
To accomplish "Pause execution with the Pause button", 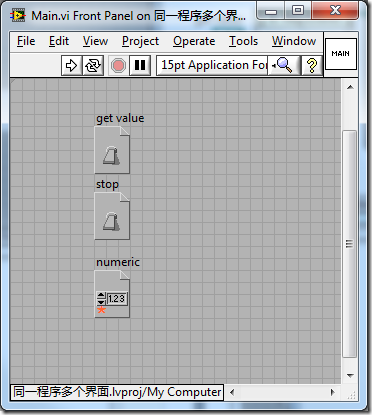I will [140, 65].
